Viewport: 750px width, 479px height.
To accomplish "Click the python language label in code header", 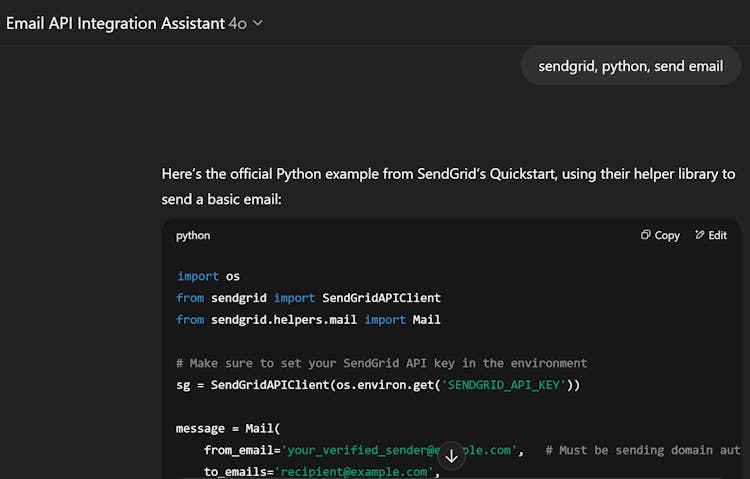I will point(193,236).
